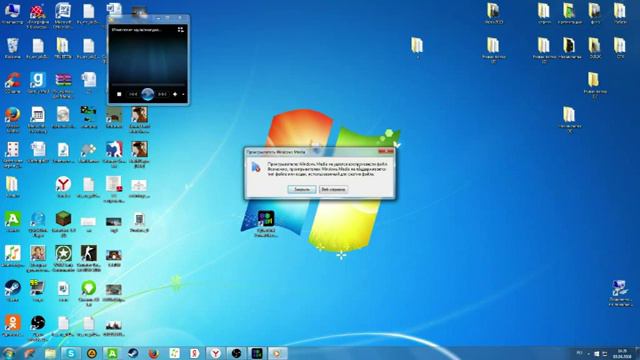Switch to Yandex Browser in the taskbar
This screenshot has height=360, width=640.
coord(216,353)
